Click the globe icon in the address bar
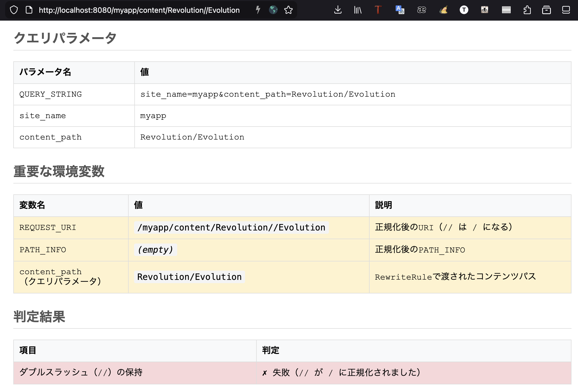578x392 pixels. [x=273, y=10]
